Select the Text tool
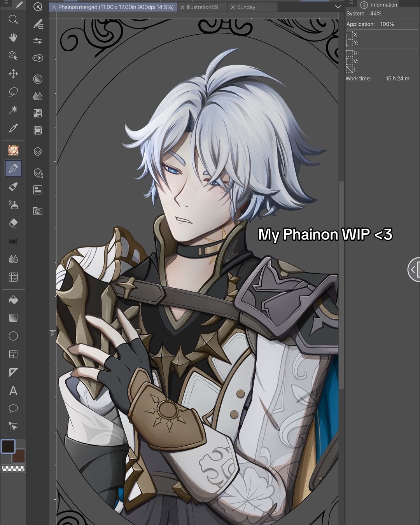The width and height of the screenshot is (420, 525). (13, 390)
